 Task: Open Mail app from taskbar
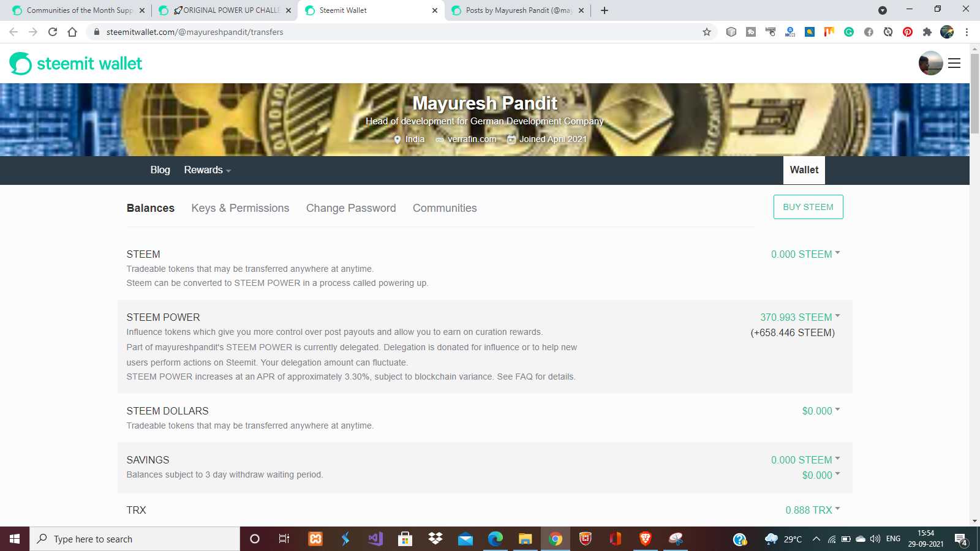465,539
